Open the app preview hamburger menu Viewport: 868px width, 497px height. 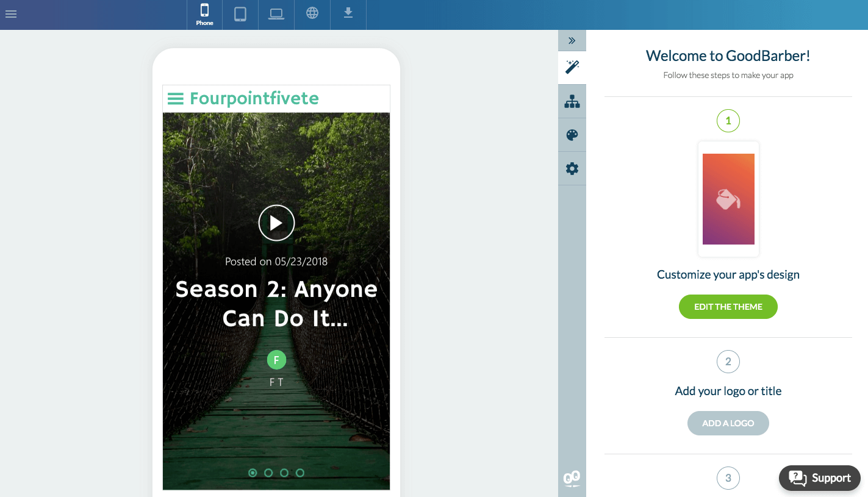point(176,99)
